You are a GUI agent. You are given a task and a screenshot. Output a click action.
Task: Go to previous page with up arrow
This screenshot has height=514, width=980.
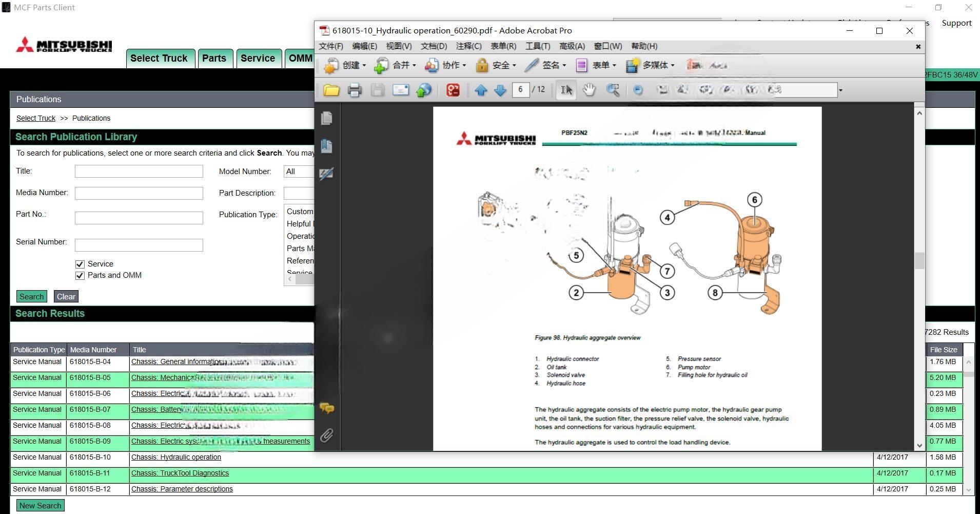coord(481,90)
